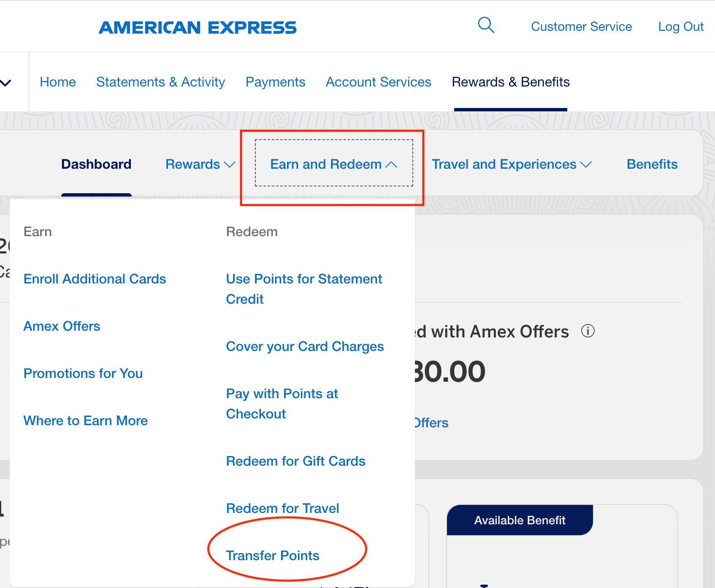Click the Customer Service link

point(581,27)
